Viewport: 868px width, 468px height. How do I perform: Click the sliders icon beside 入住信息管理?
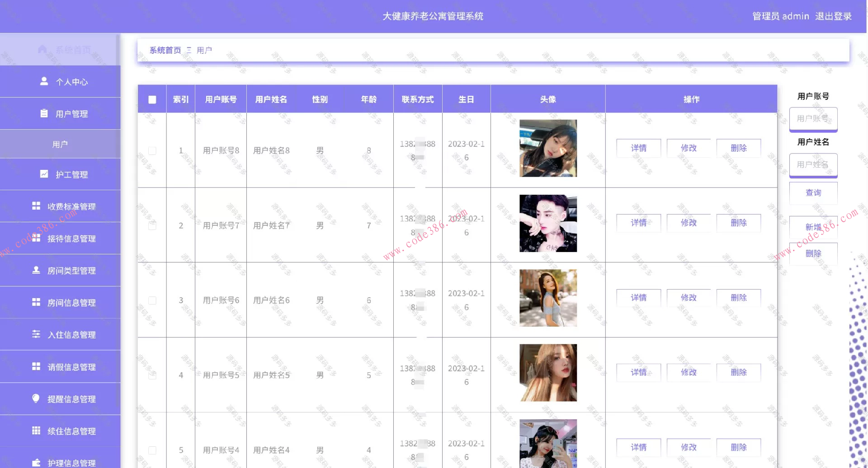click(x=36, y=334)
